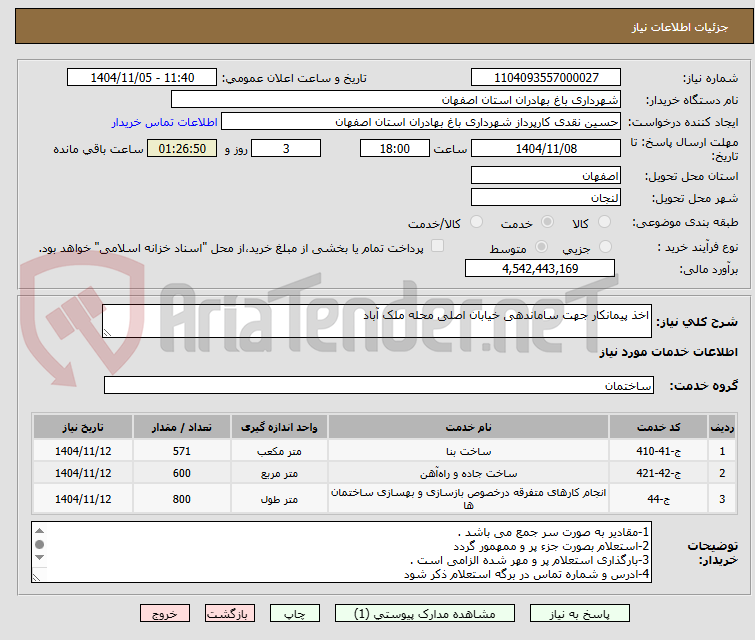Click واحد اندازه گیری column header

tap(279, 427)
